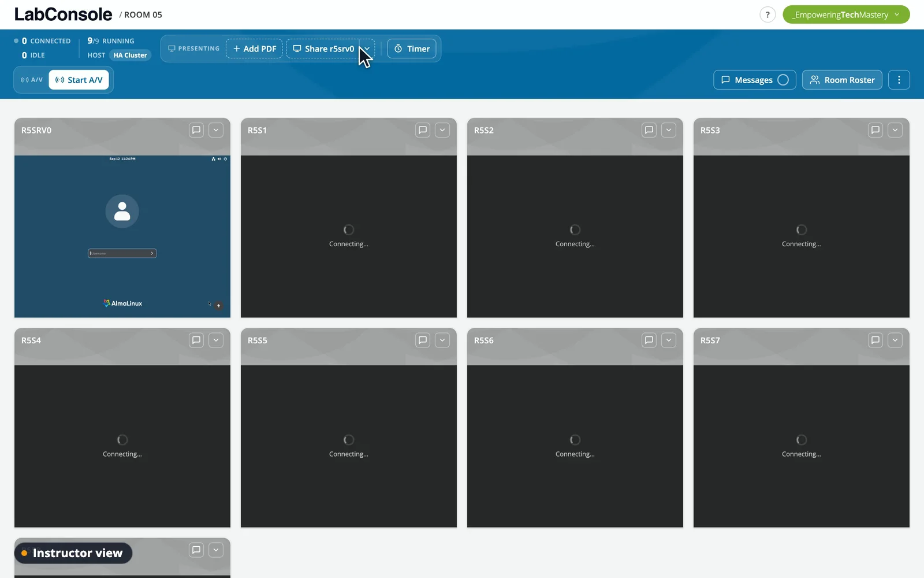Open message icon on the bottom partial tile

click(x=196, y=550)
